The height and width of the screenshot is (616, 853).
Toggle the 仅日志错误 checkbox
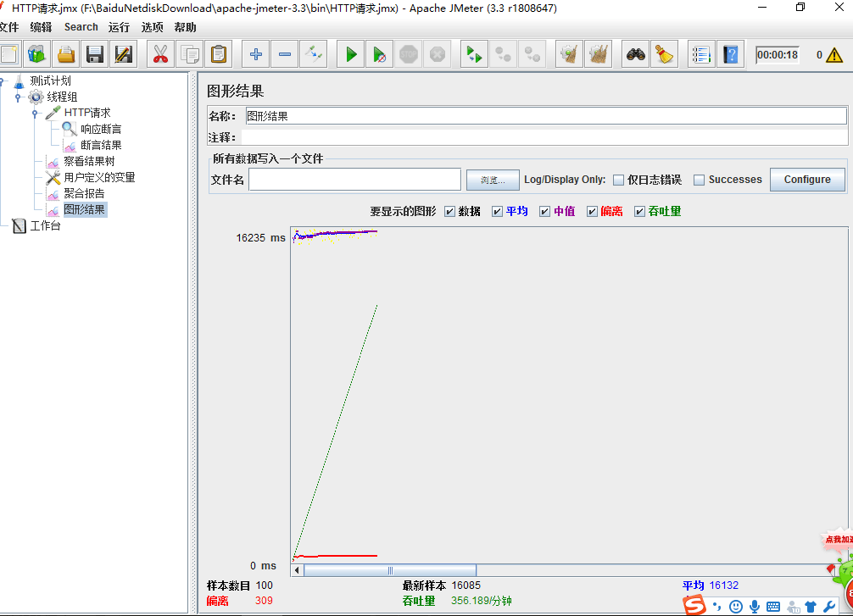[618, 180]
